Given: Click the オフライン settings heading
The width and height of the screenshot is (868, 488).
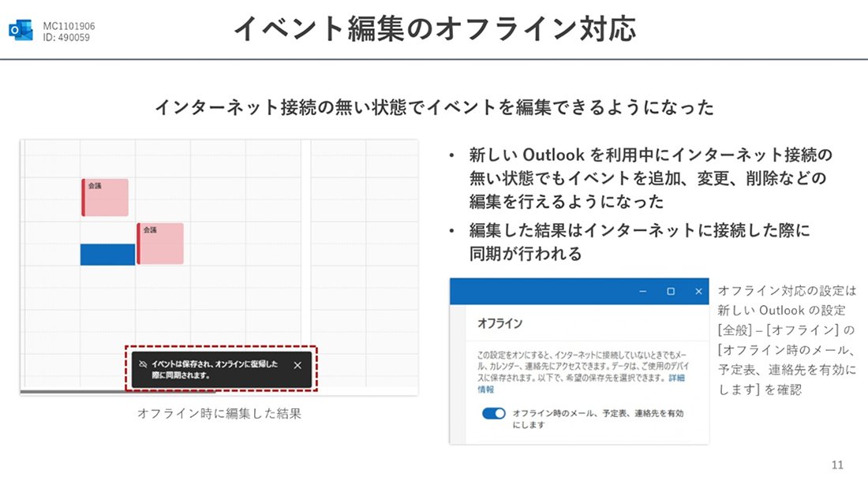Looking at the screenshot, I should click(499, 323).
